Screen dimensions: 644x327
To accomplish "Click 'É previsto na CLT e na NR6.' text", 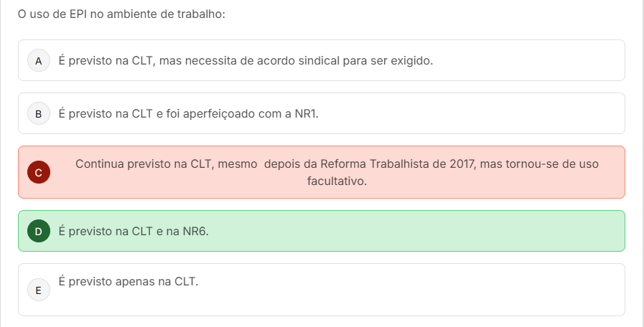I will click(134, 232).
